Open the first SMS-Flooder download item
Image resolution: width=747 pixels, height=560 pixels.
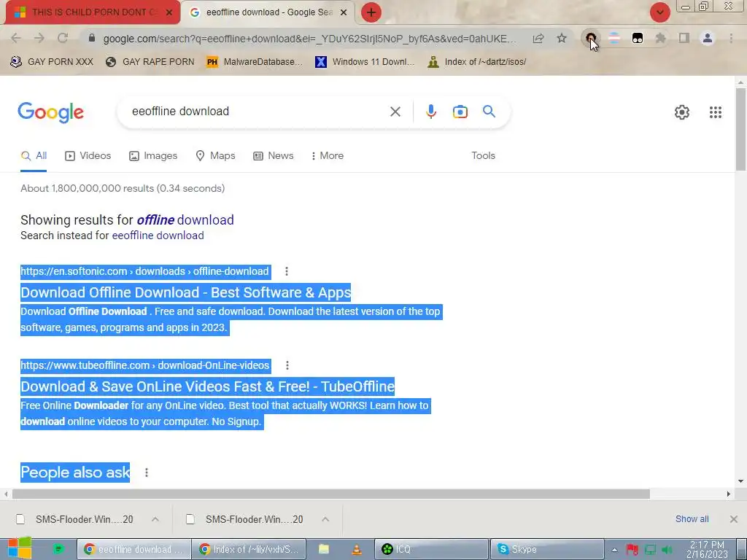pos(75,519)
